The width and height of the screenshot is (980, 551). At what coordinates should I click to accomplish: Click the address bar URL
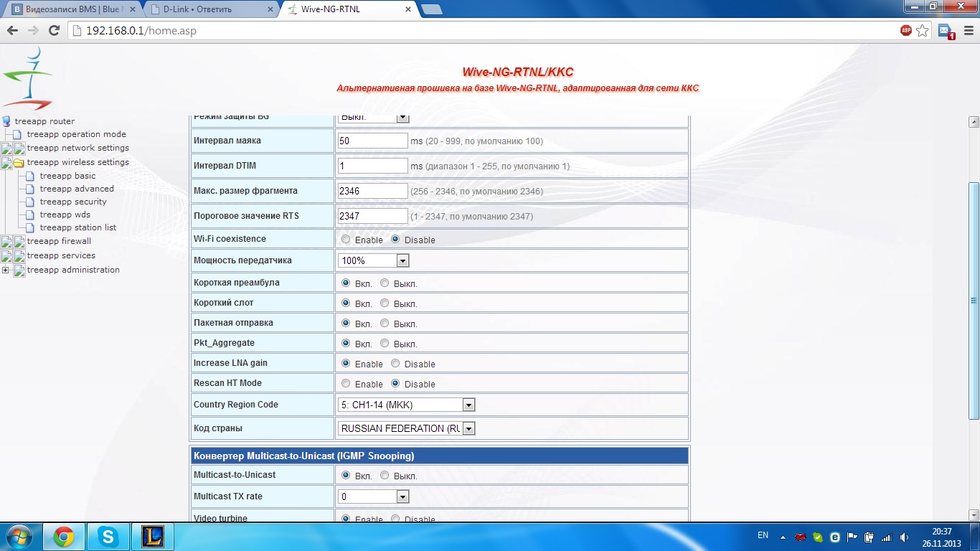(x=141, y=31)
